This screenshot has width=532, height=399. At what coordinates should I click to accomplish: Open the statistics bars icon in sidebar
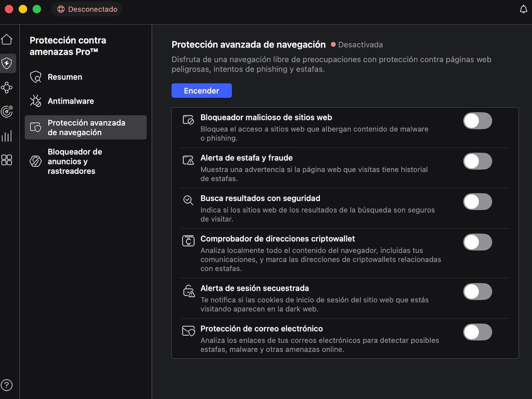[x=7, y=136]
